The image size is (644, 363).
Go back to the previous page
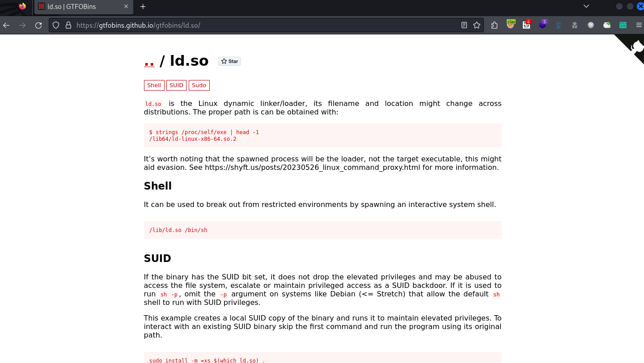click(6, 25)
